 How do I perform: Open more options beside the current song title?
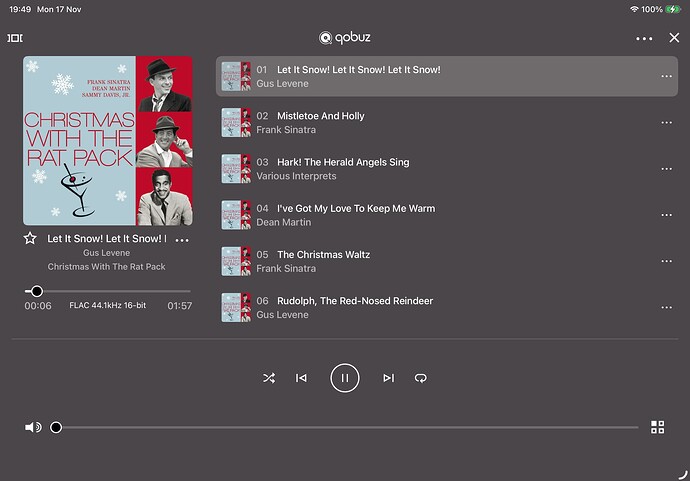coord(181,240)
